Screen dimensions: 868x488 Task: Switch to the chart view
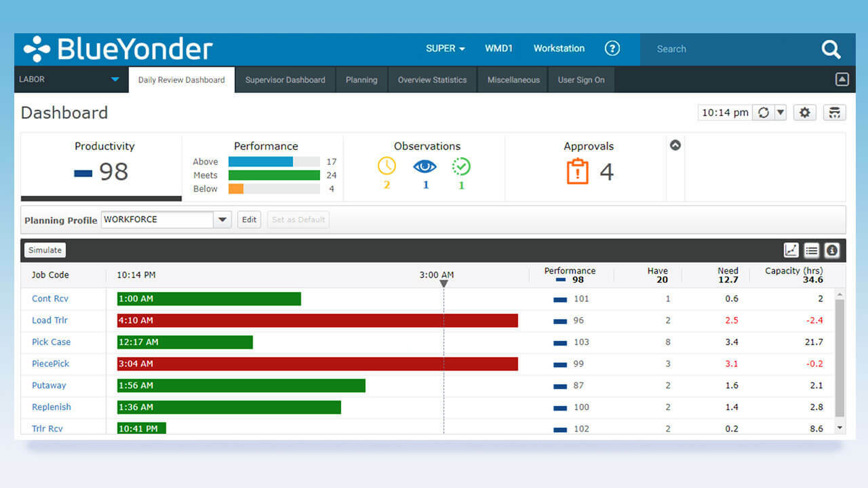[791, 250]
